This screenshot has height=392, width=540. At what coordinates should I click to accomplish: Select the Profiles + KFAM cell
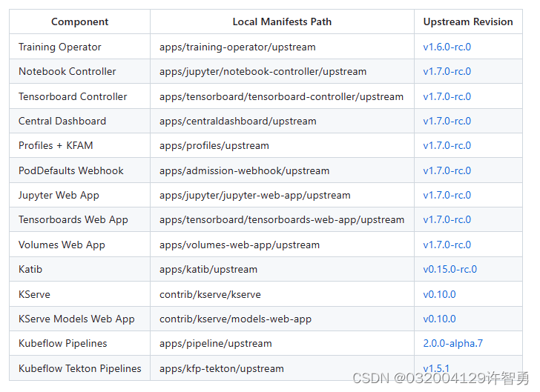point(79,145)
